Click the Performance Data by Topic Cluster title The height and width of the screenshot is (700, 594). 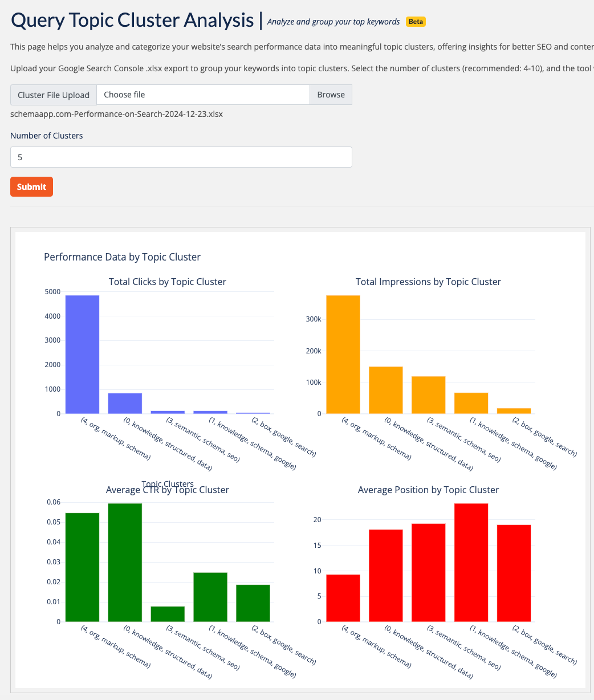(123, 257)
